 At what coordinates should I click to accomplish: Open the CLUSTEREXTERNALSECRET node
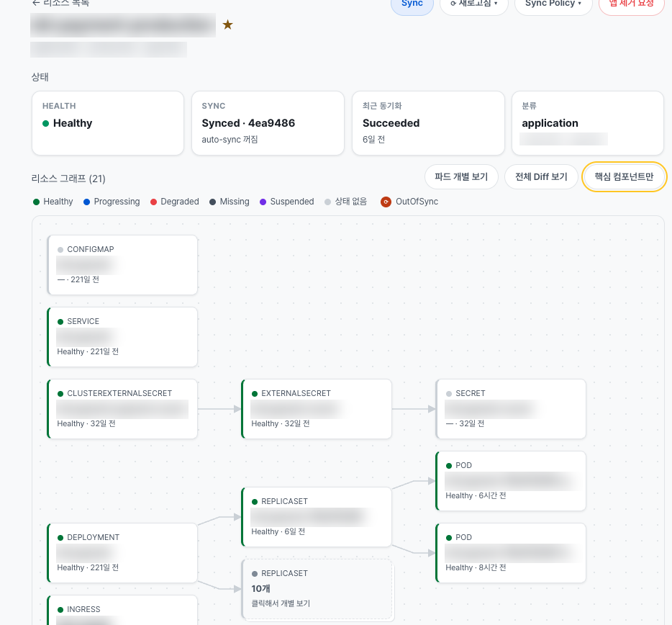pyautogui.click(x=122, y=409)
